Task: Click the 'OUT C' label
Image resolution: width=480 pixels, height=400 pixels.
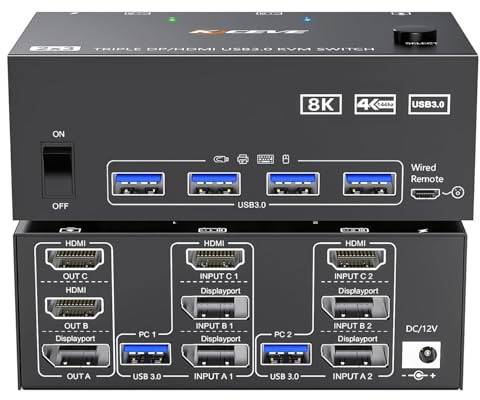Action: click(x=75, y=276)
